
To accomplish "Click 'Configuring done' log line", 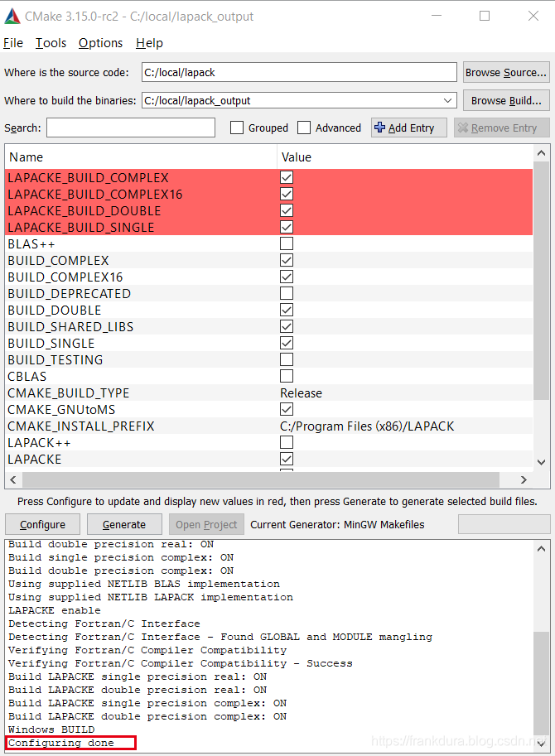I will click(61, 743).
